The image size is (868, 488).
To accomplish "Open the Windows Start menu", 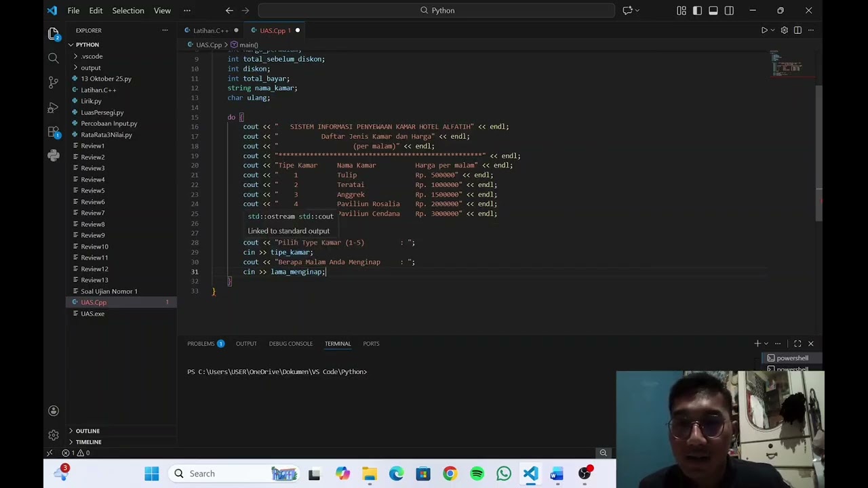I will coord(151,474).
